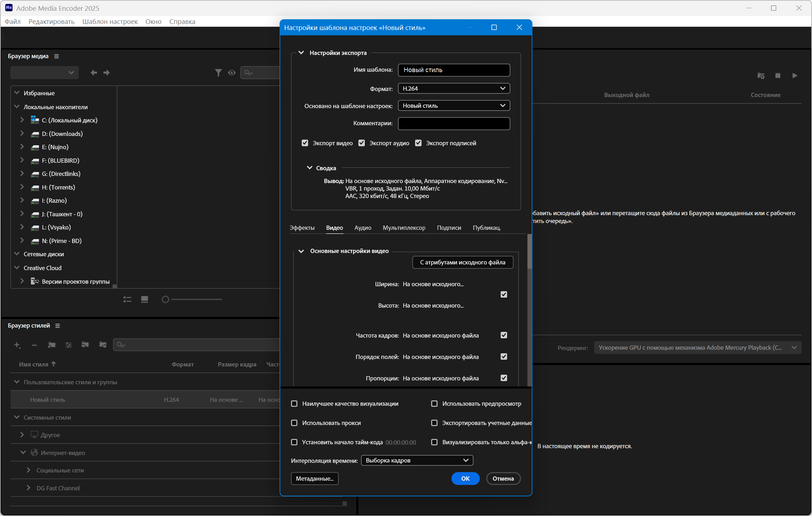812x516 pixels.
Task: Open the Формат H.264 dropdown
Action: pos(454,88)
